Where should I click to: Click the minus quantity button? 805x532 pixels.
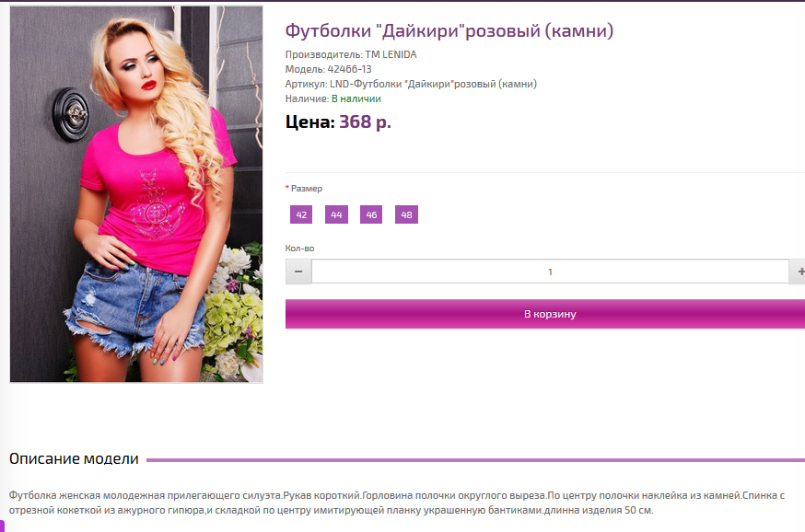[298, 272]
